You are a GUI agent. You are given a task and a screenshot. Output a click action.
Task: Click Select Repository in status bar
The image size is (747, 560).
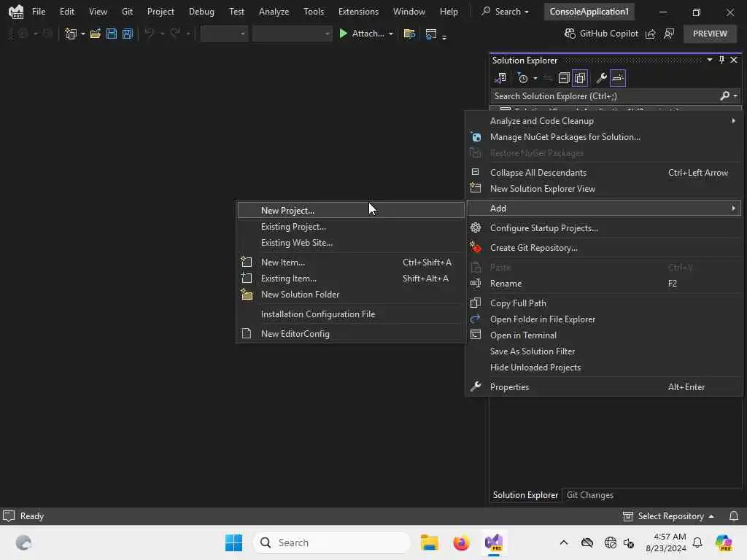pyautogui.click(x=668, y=516)
